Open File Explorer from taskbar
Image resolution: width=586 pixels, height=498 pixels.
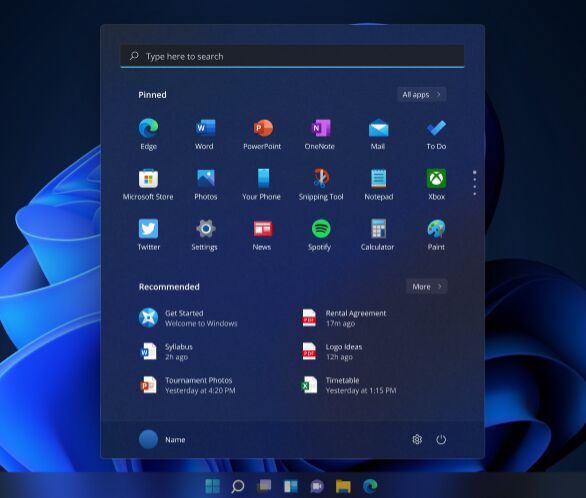pos(343,486)
